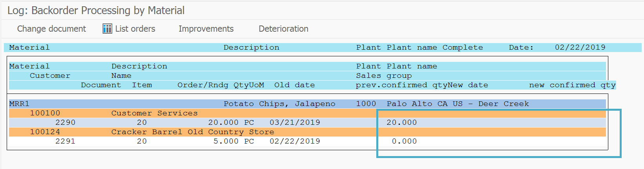Click document number 2291
This screenshot has height=169, width=644.
coord(65,141)
